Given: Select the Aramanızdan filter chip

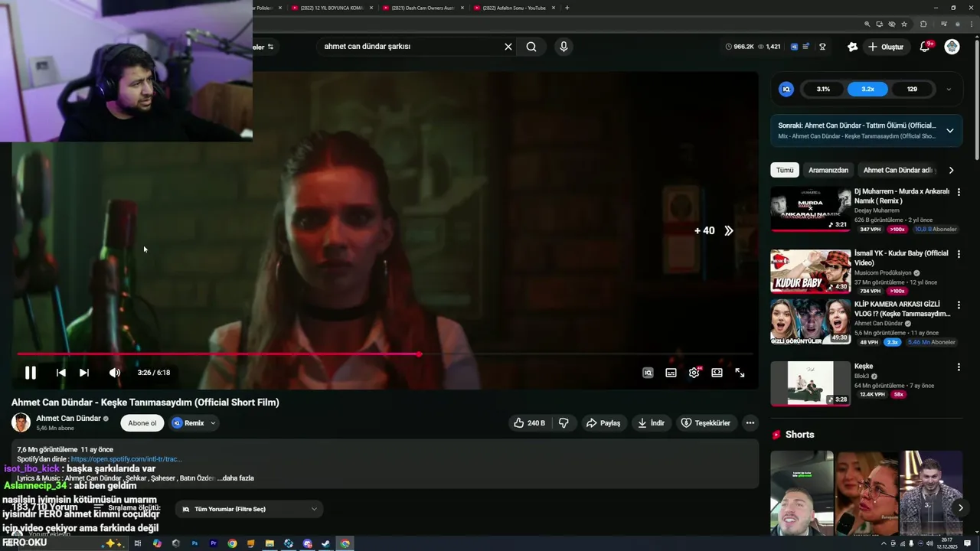Looking at the screenshot, I should point(828,170).
